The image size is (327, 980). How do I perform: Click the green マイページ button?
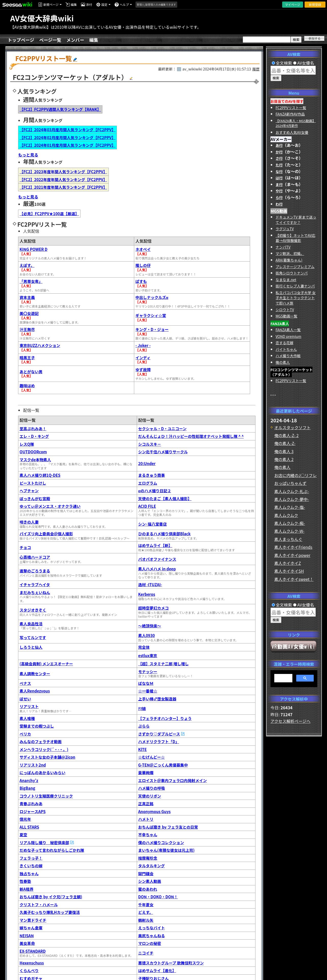[293, 5]
